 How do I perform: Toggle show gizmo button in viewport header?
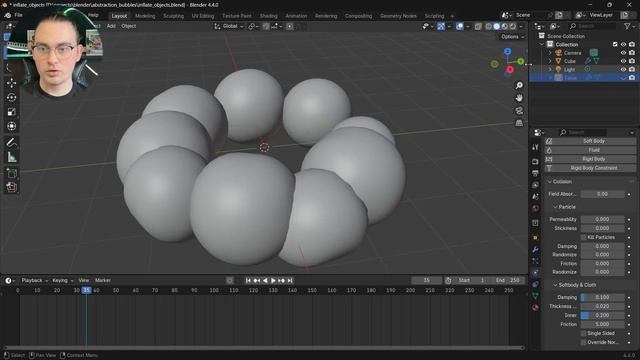(441, 26)
